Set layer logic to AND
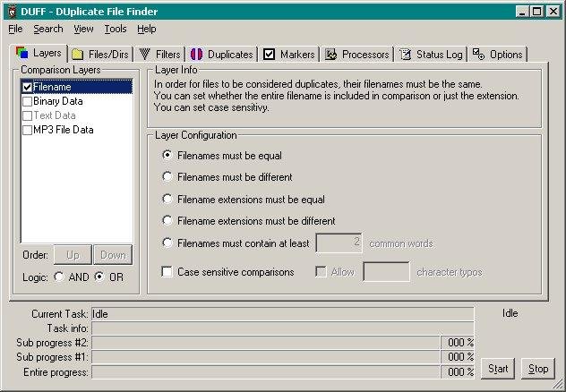The width and height of the screenshot is (566, 392). click(59, 277)
